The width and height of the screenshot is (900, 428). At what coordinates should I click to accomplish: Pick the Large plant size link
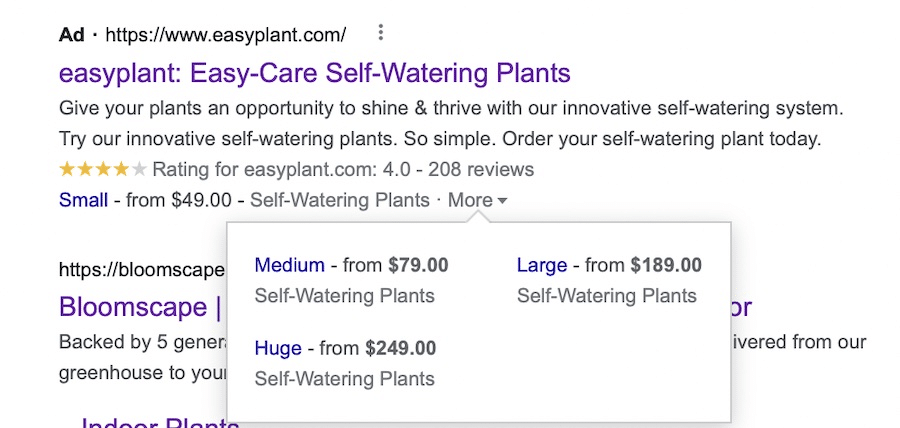point(541,265)
